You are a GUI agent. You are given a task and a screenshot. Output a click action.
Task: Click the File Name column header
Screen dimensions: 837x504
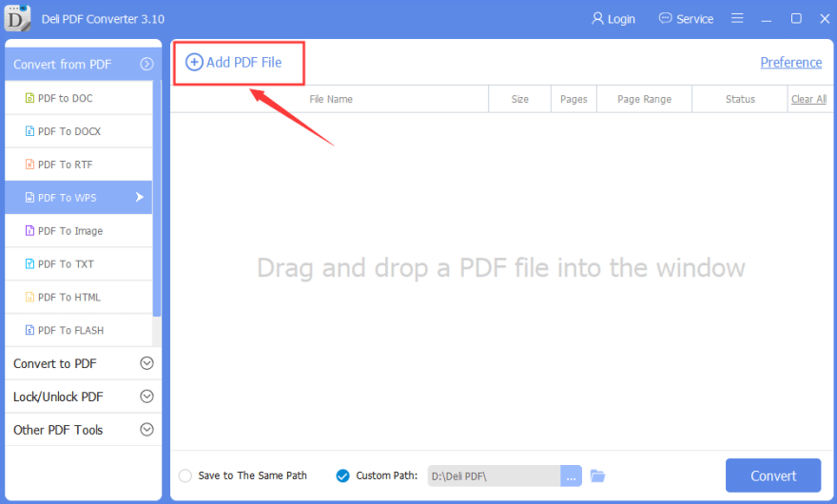coord(330,99)
